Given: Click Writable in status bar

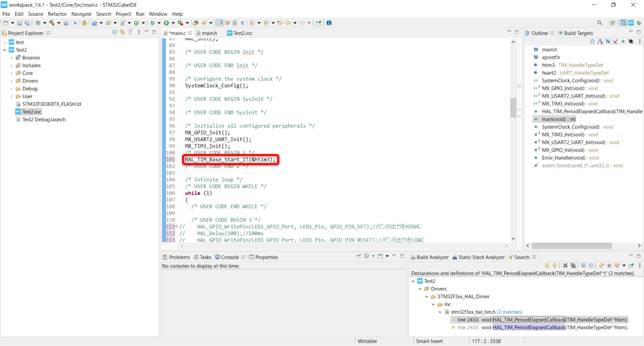Looking at the screenshot, I should tap(368, 341).
